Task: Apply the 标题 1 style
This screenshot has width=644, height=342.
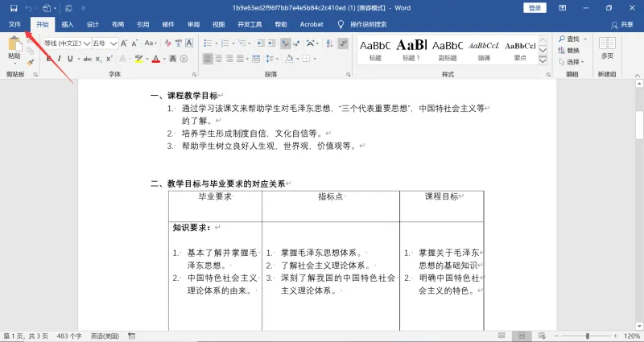Action: coord(411,50)
